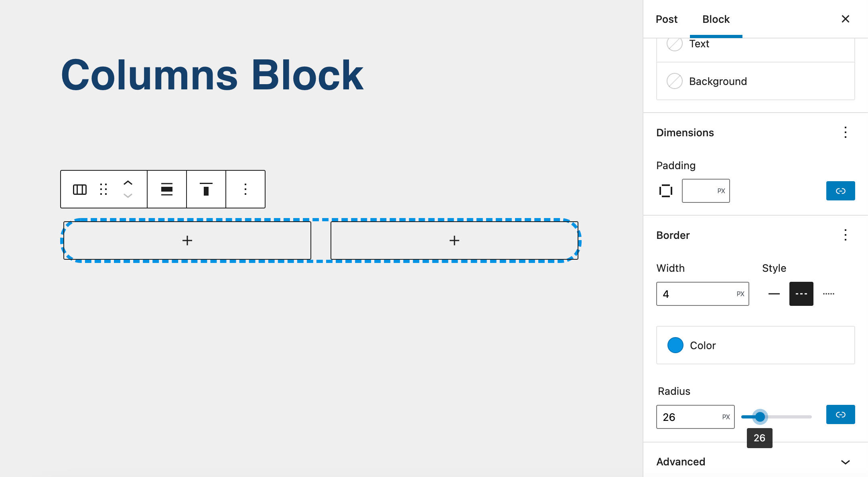
Task: Open the Background color setting
Action: [718, 81]
